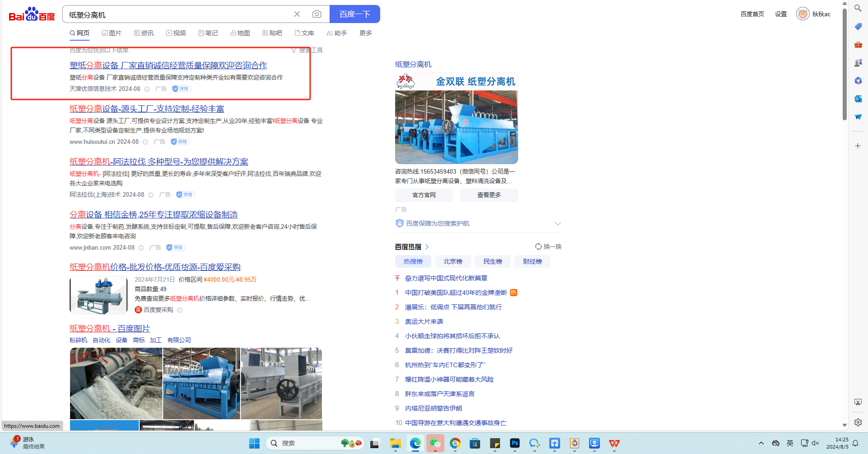The image size is (868, 454).
Task: Open dropdown beside www.huisoutui.cn 2024-08
Action: 146,142
